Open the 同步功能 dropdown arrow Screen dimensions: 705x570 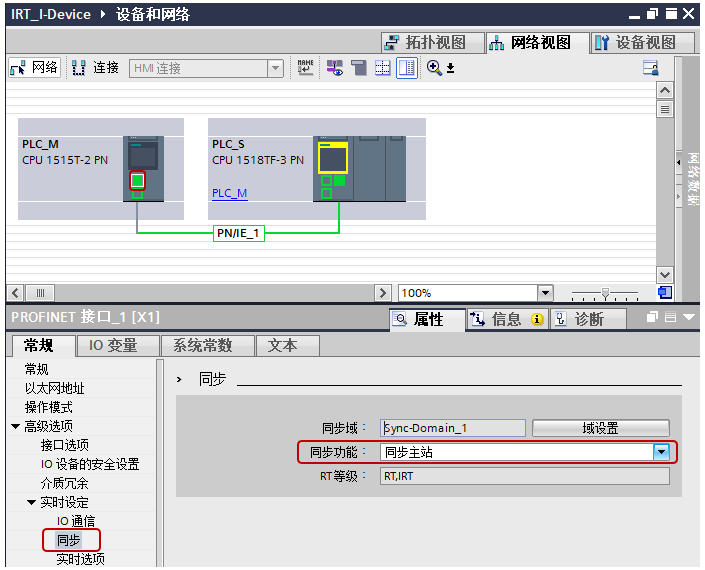click(661, 452)
